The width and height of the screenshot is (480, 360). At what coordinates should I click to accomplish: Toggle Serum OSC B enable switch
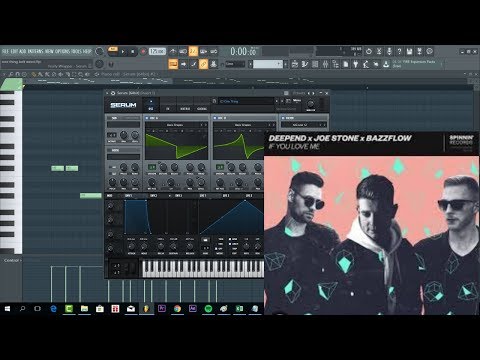(215, 118)
